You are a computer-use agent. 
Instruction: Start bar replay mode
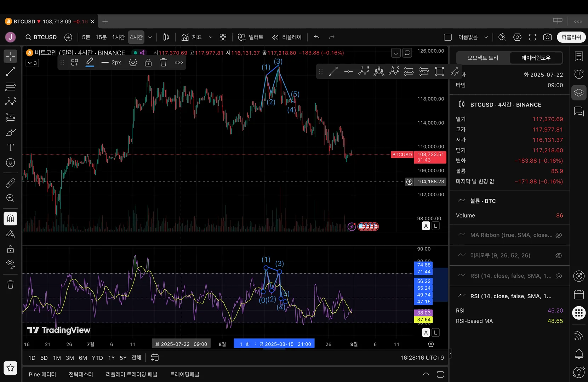pyautogui.click(x=287, y=37)
